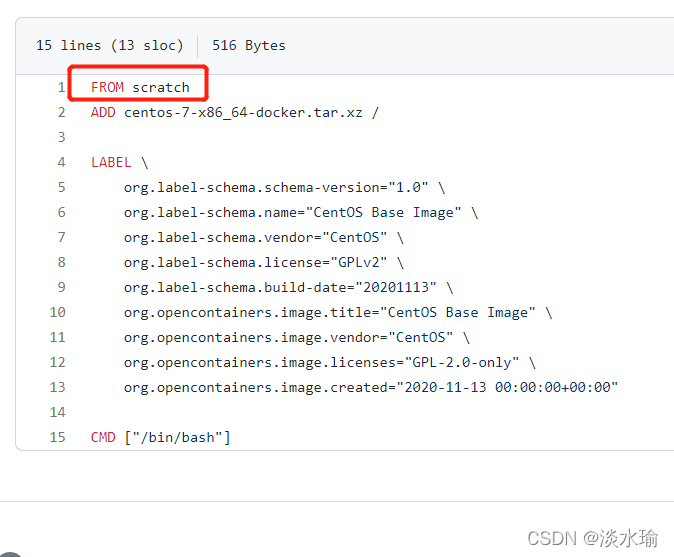Viewport: 674px width, 557px height.
Task: Select line number 3
Action: point(61,137)
